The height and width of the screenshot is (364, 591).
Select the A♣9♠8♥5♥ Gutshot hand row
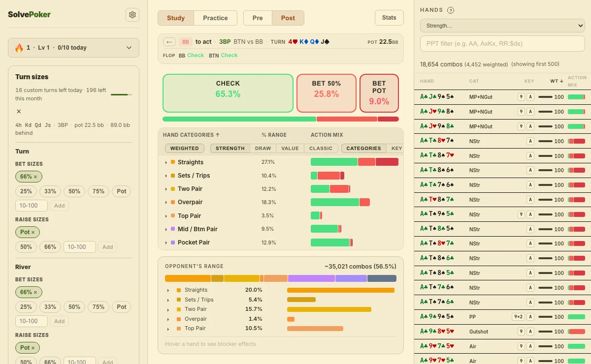502,332
